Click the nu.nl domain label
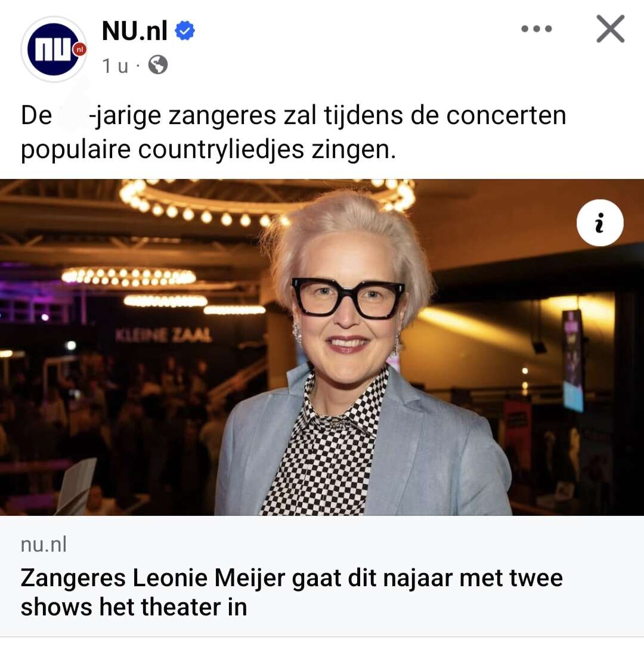The height and width of the screenshot is (647, 644). coord(44,544)
